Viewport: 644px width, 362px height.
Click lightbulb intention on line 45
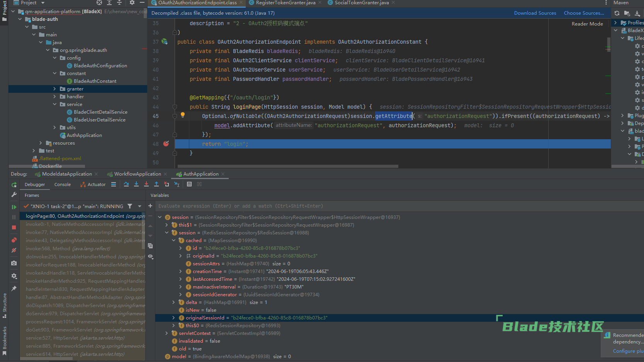183,115
